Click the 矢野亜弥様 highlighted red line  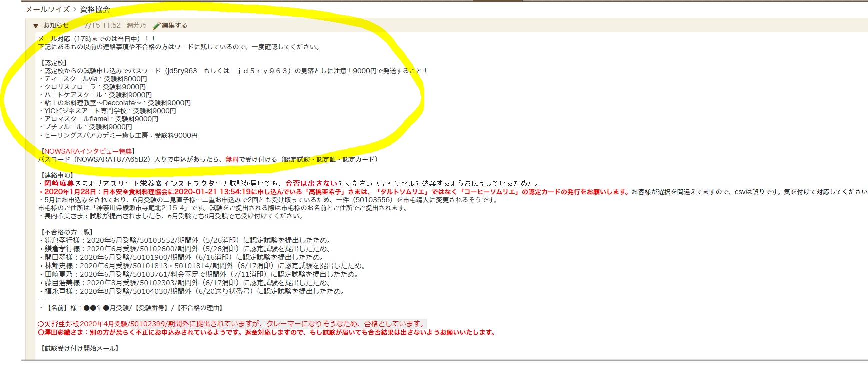(x=232, y=324)
